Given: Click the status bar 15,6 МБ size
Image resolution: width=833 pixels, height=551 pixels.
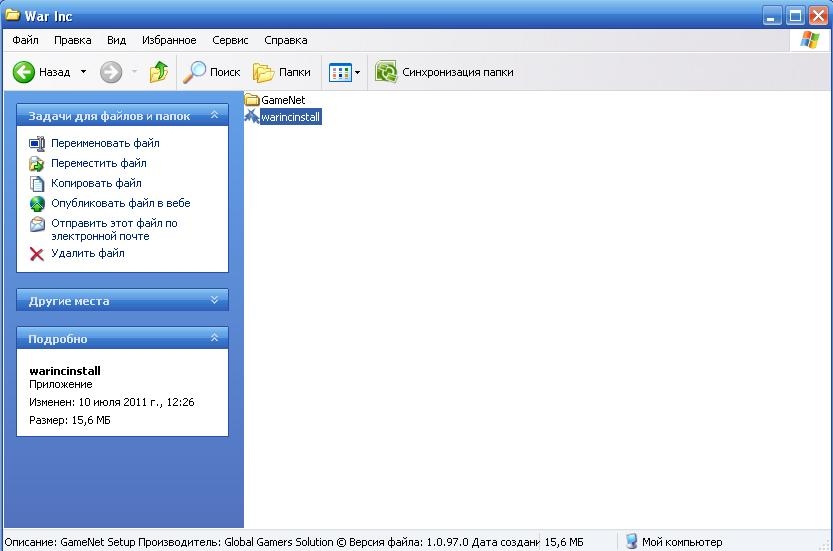Looking at the screenshot, I should 564,542.
